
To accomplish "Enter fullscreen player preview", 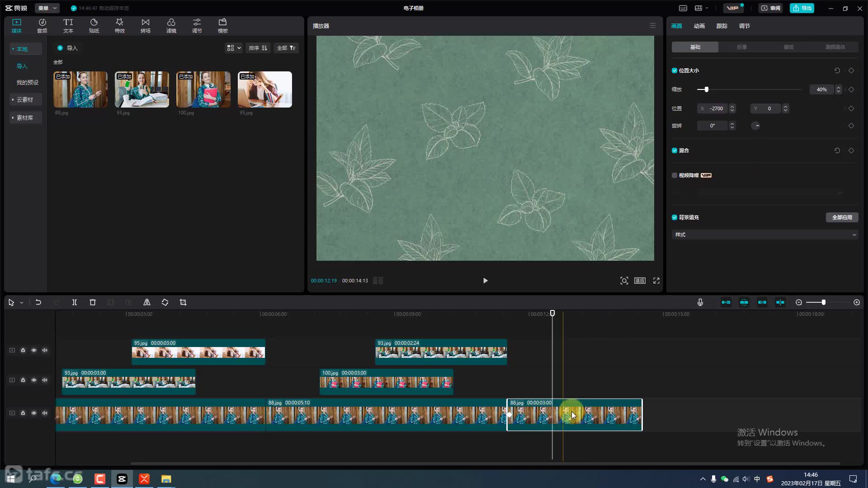I will pos(656,281).
